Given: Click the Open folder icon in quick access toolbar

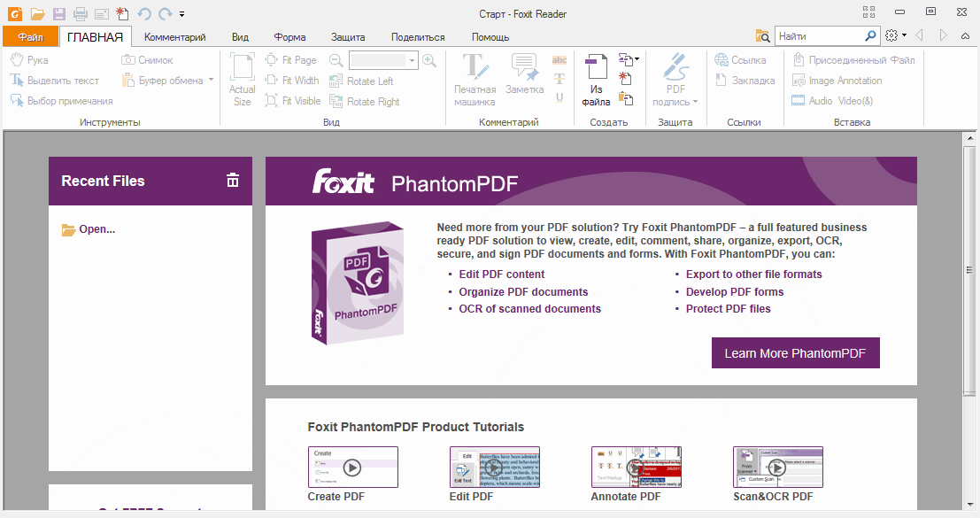Looking at the screenshot, I should click(37, 13).
